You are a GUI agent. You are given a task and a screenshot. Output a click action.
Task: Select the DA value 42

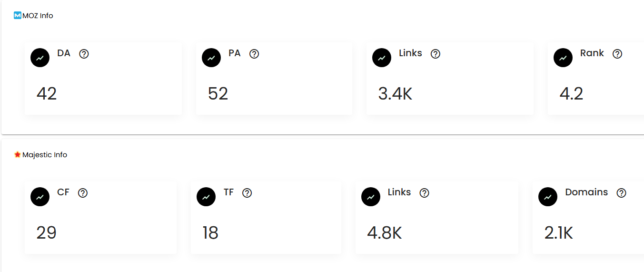pos(47,93)
